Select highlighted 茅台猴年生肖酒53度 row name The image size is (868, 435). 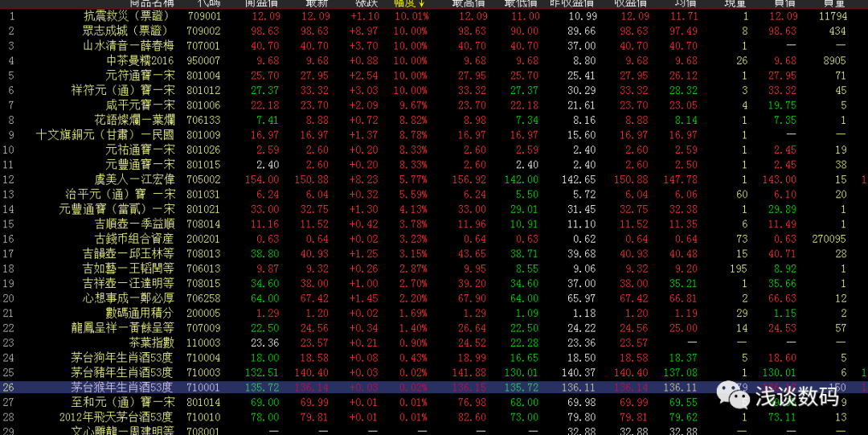[x=123, y=388]
